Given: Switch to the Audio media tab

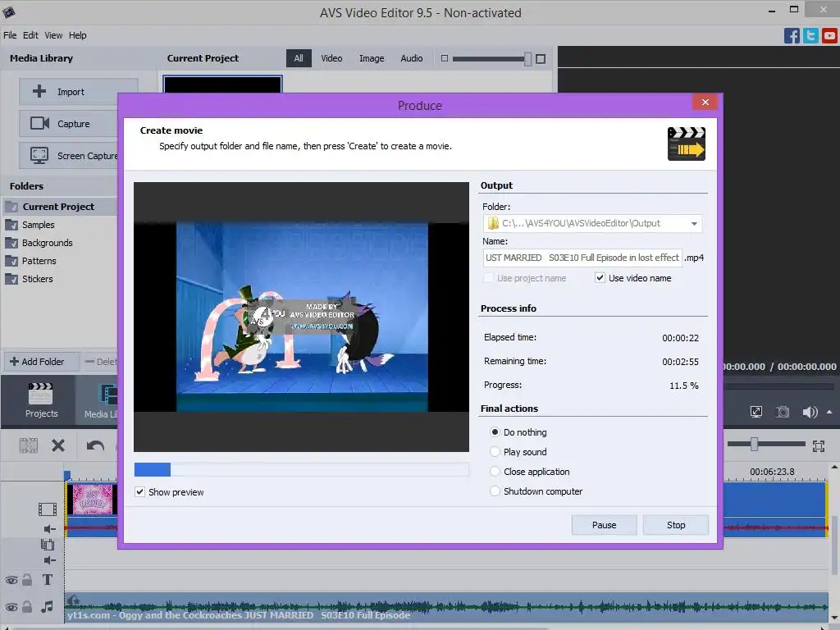Looking at the screenshot, I should point(412,58).
